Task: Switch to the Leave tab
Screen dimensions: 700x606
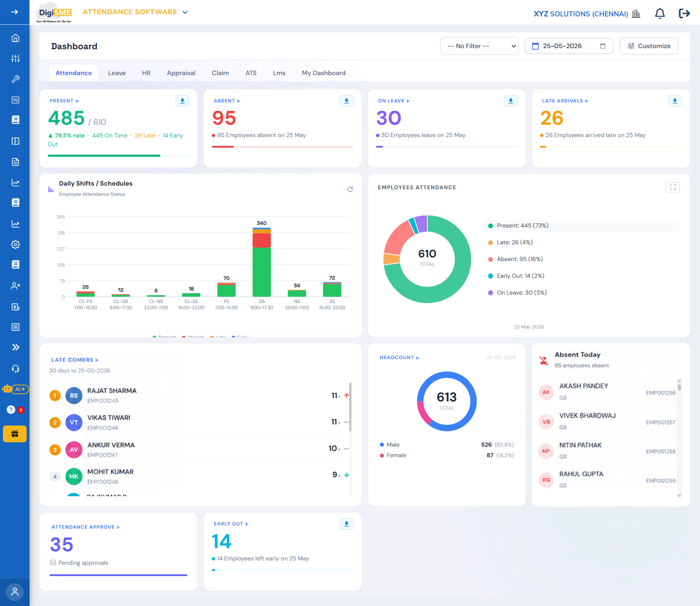Action: [117, 73]
